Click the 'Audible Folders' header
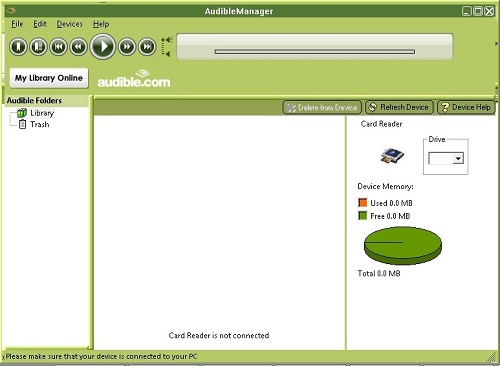The width and height of the screenshot is (500, 366). pos(34,100)
